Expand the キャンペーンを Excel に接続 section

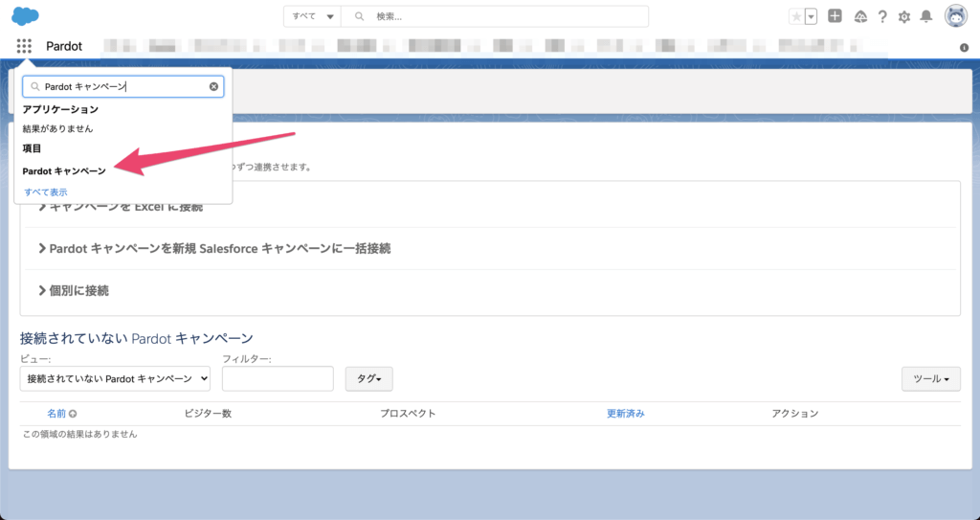120,207
